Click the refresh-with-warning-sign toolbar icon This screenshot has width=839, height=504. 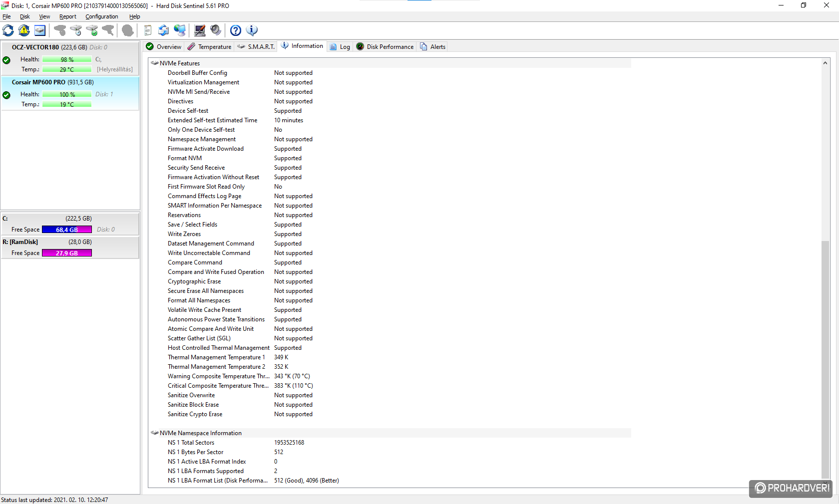point(24,30)
